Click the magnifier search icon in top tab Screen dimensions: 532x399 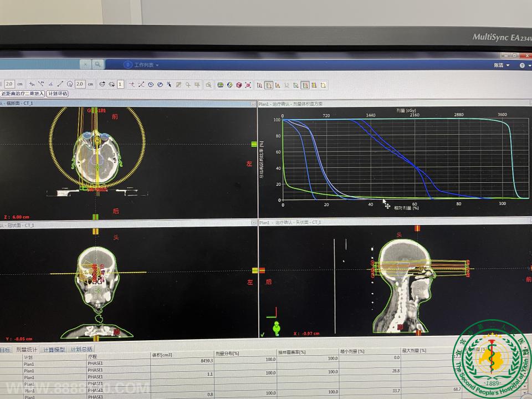coord(98,65)
